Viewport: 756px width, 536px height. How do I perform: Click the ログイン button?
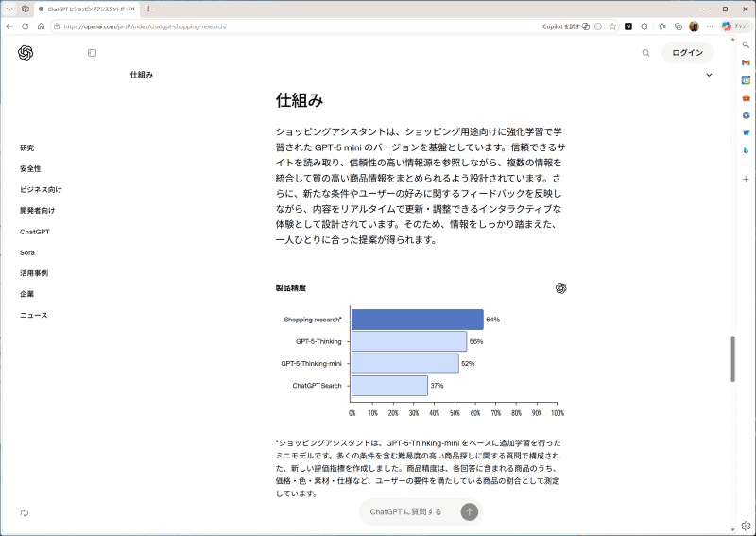pyautogui.click(x=688, y=53)
